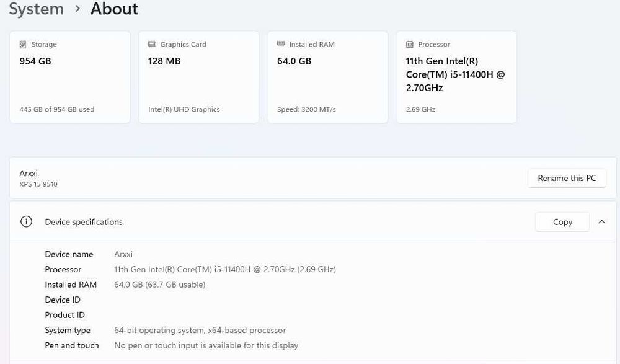Click the Pen and touch row value
Screen dimensions: 620x364
pos(206,345)
